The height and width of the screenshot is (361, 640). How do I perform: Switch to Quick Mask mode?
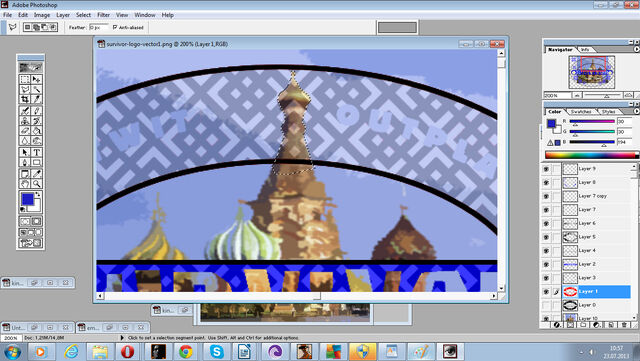coord(36,221)
